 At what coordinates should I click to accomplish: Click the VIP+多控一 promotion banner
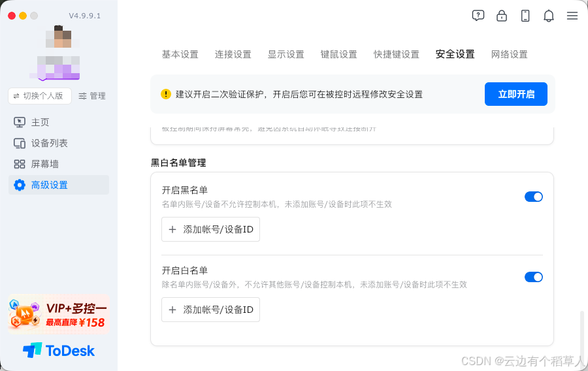click(59, 314)
